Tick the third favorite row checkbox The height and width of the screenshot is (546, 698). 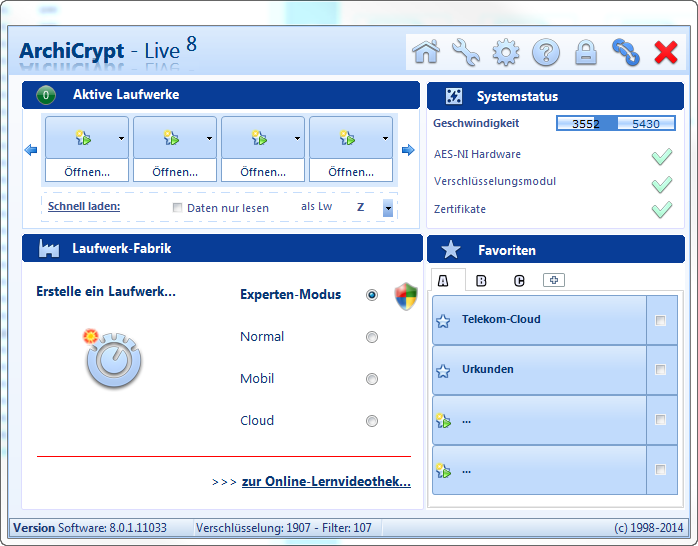point(661,420)
